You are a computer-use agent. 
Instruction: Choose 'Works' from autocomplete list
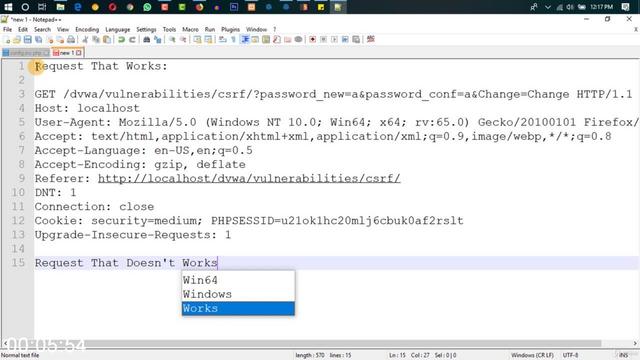tap(238, 308)
